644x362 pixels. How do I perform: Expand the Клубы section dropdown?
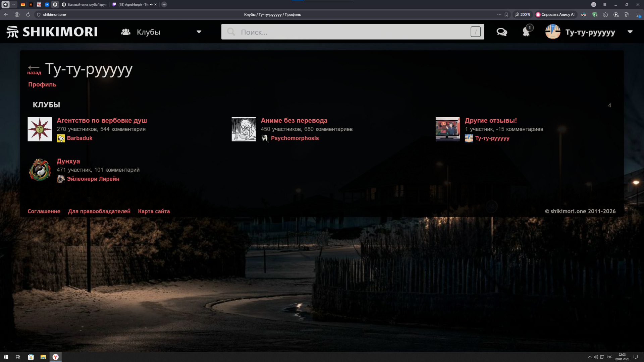(199, 32)
